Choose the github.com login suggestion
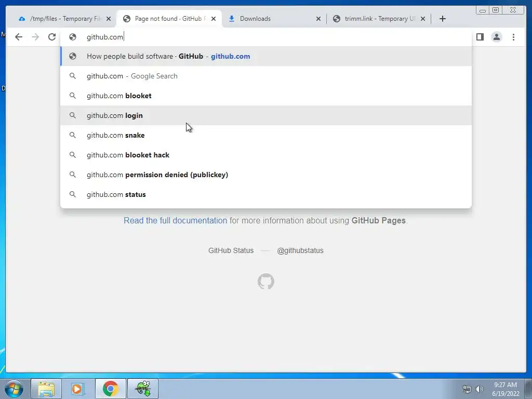This screenshot has height=399, width=532. tap(266, 115)
